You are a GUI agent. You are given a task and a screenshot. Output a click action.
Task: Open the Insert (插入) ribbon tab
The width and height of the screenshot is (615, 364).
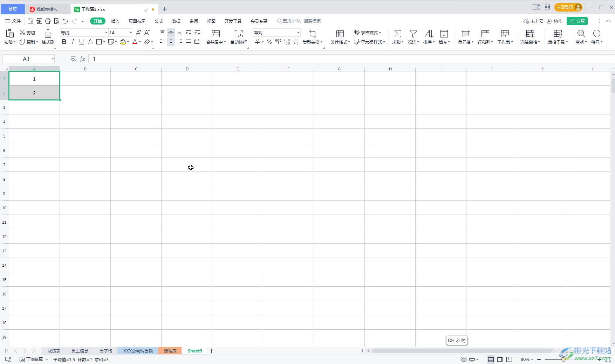(x=115, y=21)
